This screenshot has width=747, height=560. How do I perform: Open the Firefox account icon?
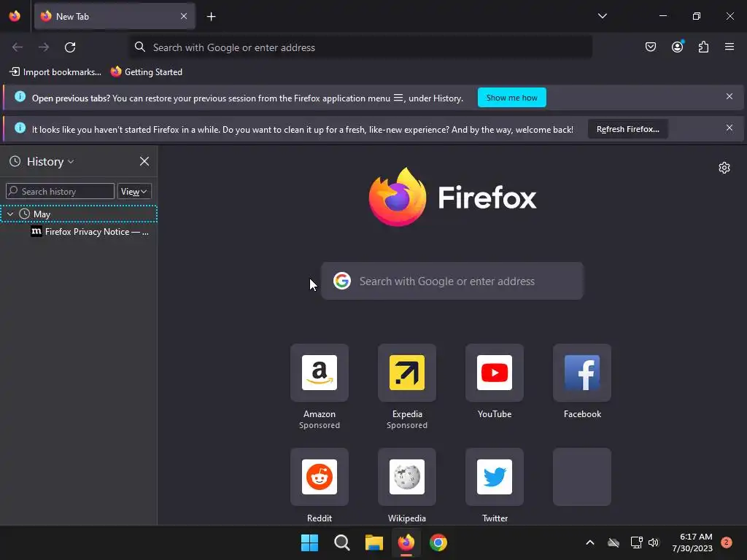[677, 47]
